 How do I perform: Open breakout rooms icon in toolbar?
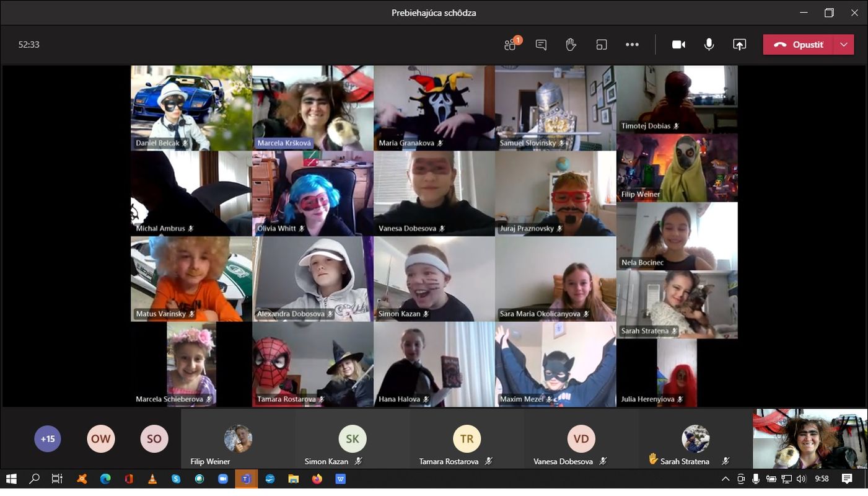602,45
